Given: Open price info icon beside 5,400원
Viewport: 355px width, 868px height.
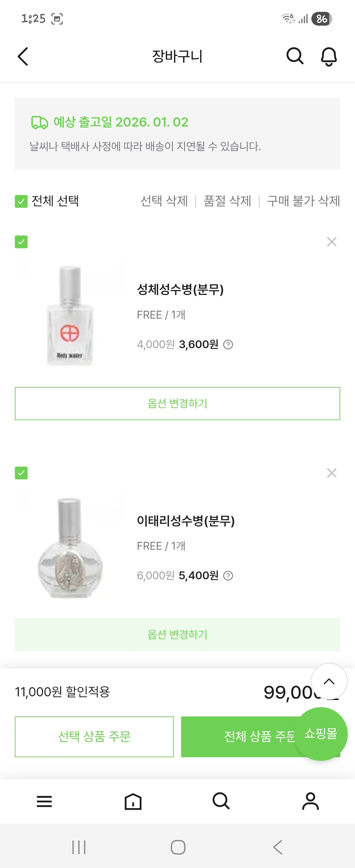Looking at the screenshot, I should (x=228, y=576).
